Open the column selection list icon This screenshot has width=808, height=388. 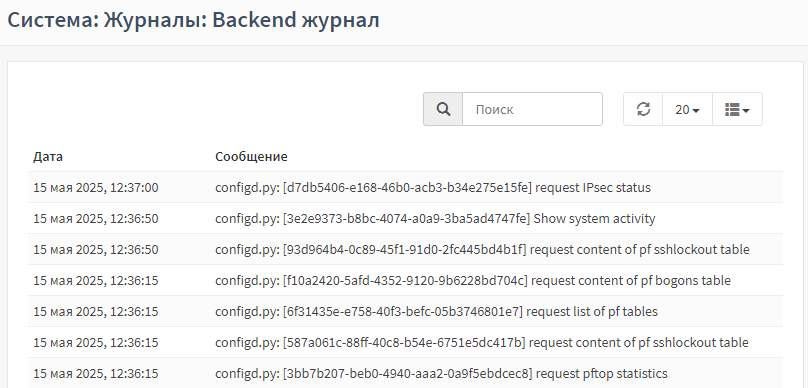pyautogui.click(x=737, y=109)
